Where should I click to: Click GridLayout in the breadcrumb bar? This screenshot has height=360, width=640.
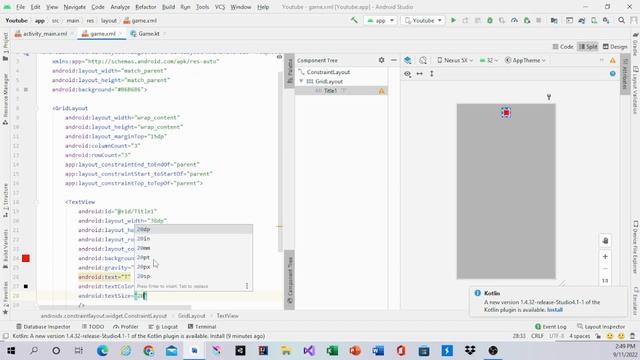tap(191, 316)
